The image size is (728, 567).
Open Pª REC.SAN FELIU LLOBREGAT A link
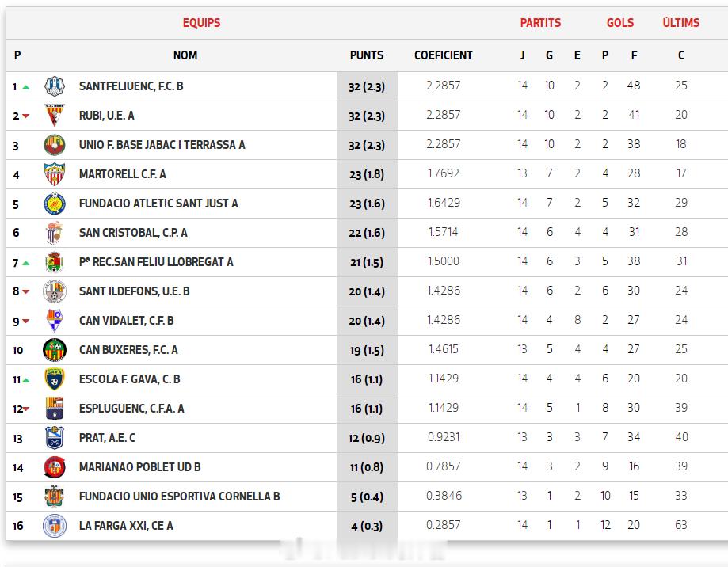(156, 262)
